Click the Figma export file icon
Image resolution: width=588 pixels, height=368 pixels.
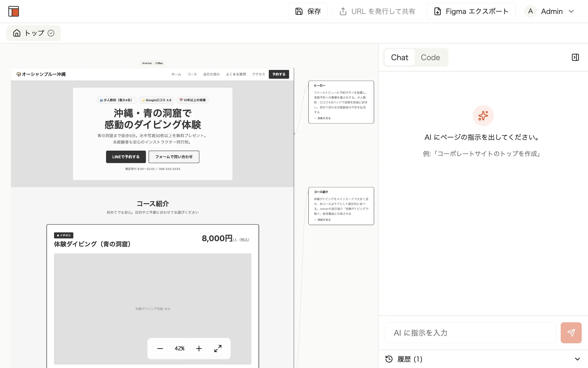438,11
